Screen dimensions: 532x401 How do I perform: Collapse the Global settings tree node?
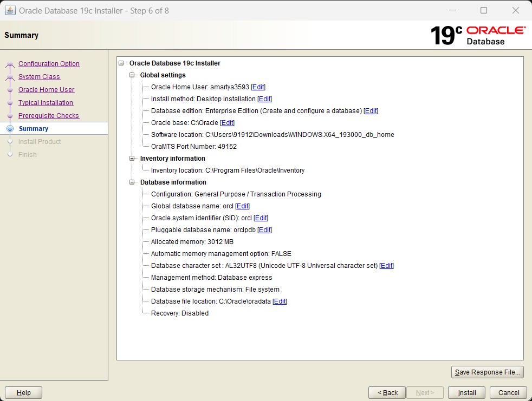click(132, 75)
